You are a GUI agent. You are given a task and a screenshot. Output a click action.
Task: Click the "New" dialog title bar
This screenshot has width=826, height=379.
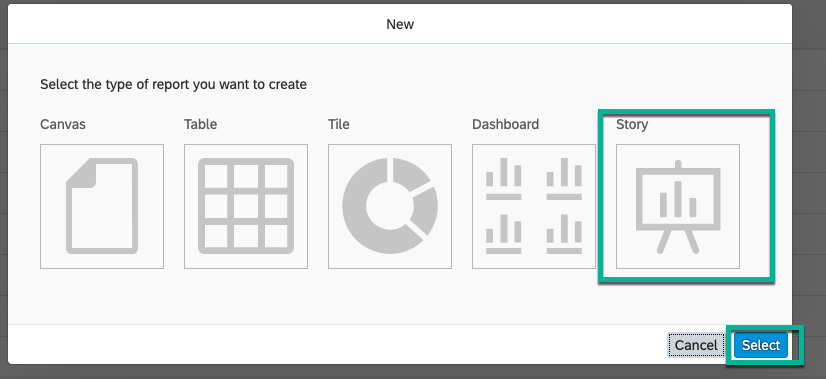(400, 24)
